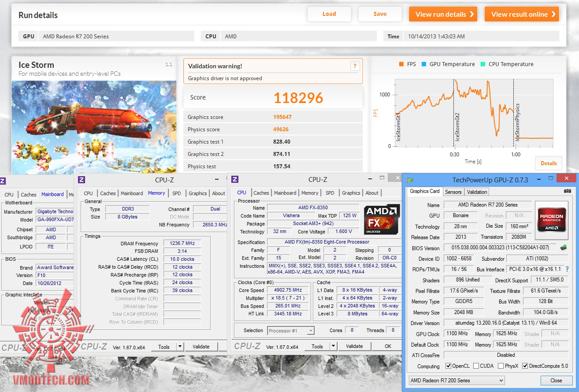Click the GPU-Z camera screenshot icon
Screen dimensions: 579x392
coord(568,192)
